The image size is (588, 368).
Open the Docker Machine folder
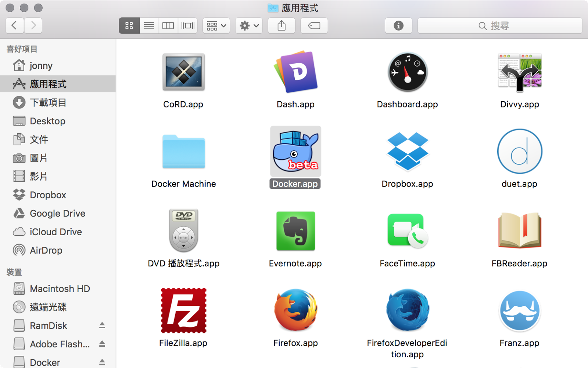pos(184,152)
